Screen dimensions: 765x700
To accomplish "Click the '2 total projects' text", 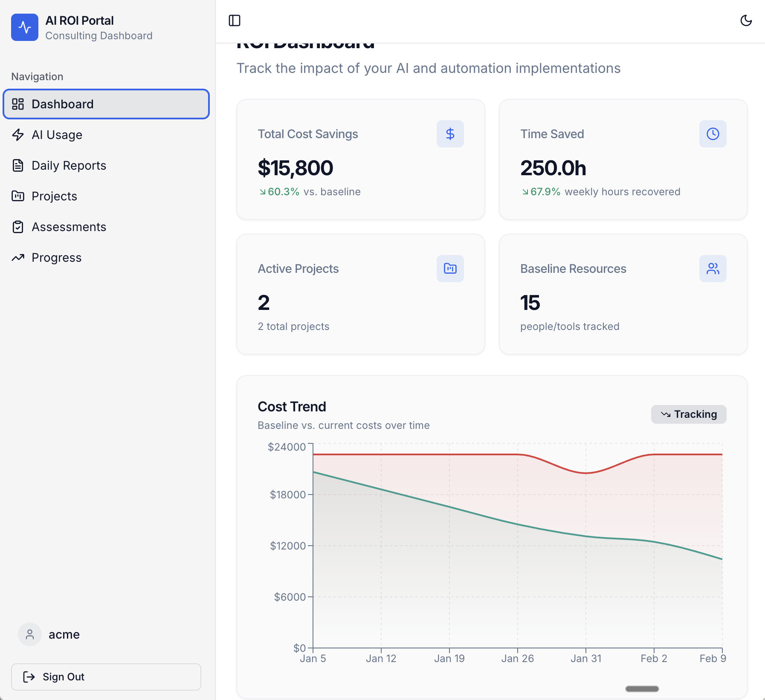I will (293, 327).
